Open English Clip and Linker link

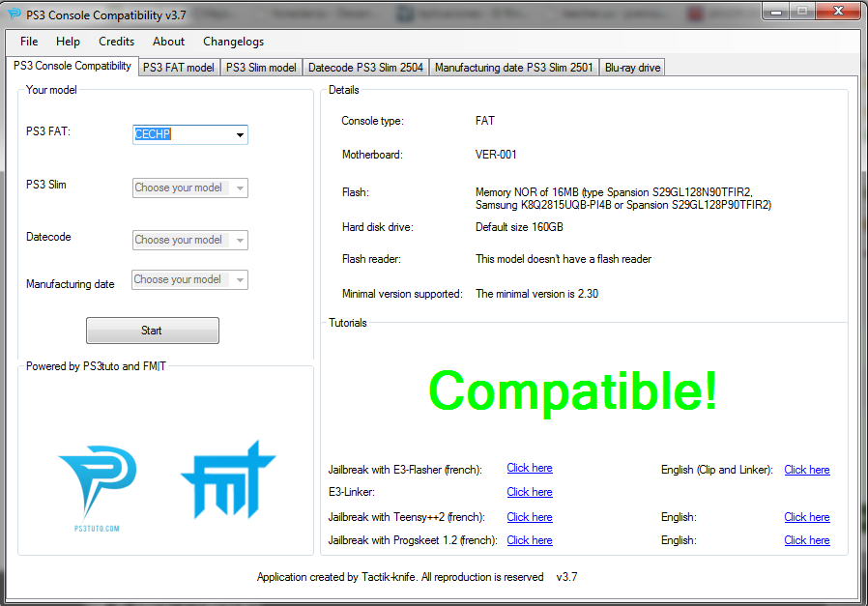click(x=807, y=470)
